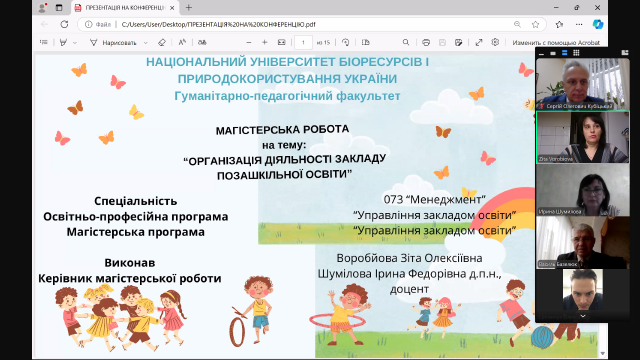Open PDF viewer settings gear
Image resolution: width=640 pixels, height=360 pixels.
click(495, 42)
